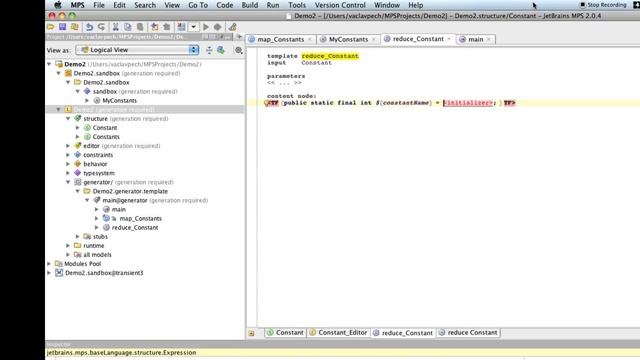The height and width of the screenshot is (360, 640).
Task: Open the Apple menu
Action: pyautogui.click(x=58, y=5)
